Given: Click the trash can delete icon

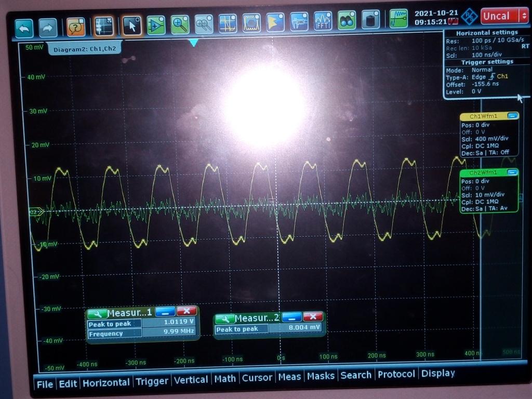Looking at the screenshot, I should 370,20.
